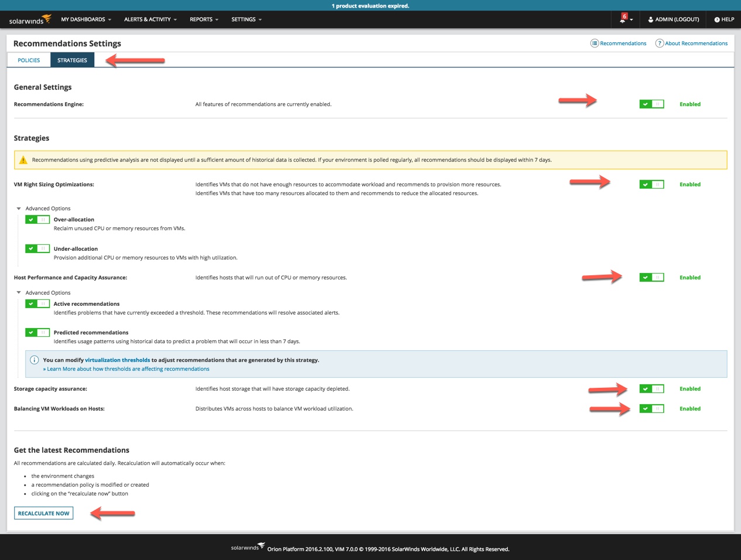Click the Over-allocation label
The width and height of the screenshot is (741, 560).
pos(74,220)
